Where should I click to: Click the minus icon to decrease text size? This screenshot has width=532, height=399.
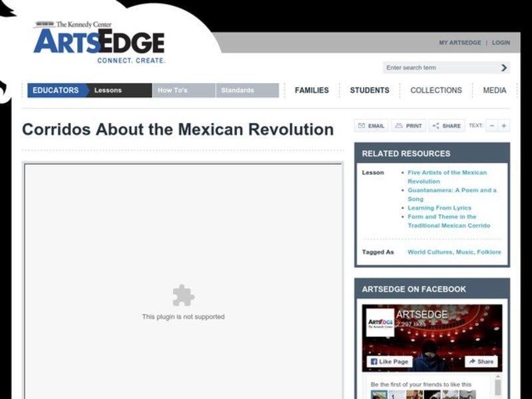pyautogui.click(x=492, y=126)
